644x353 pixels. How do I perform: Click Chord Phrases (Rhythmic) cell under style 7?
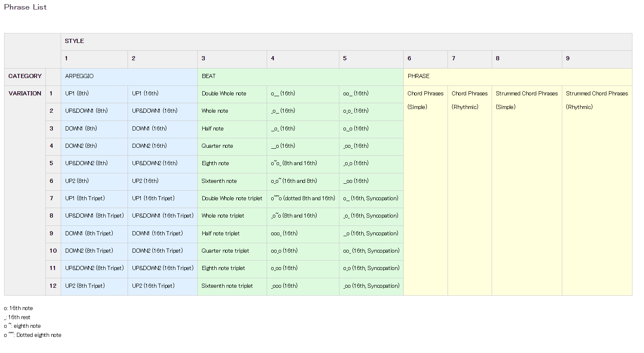click(x=470, y=190)
